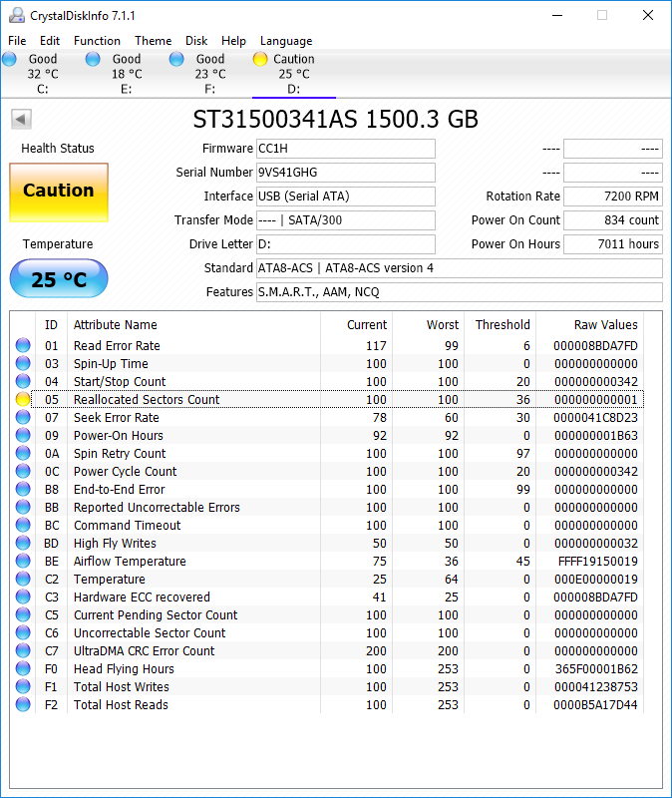
Task: Click the yellow Caution health status button
Action: coord(59,193)
